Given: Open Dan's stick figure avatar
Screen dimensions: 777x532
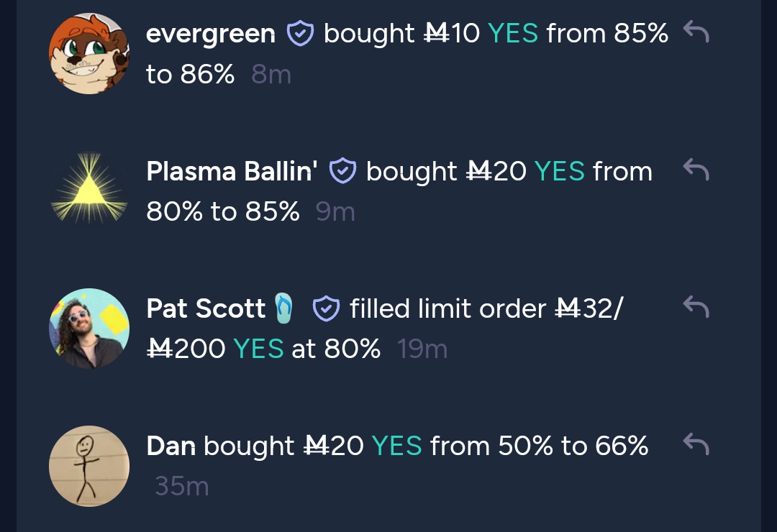Looking at the screenshot, I should 89,466.
